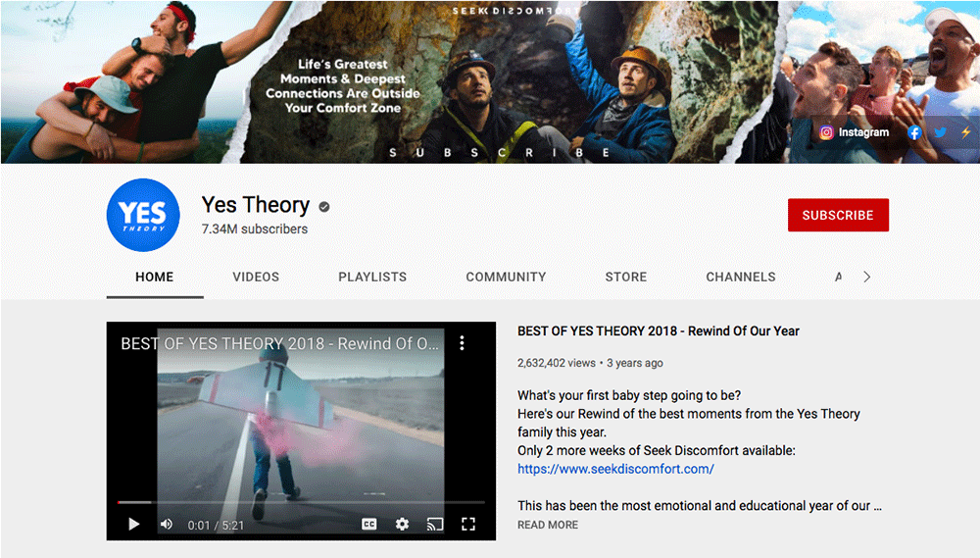Toggle closed captions (CC) on video
The image size is (980, 558).
[369, 525]
